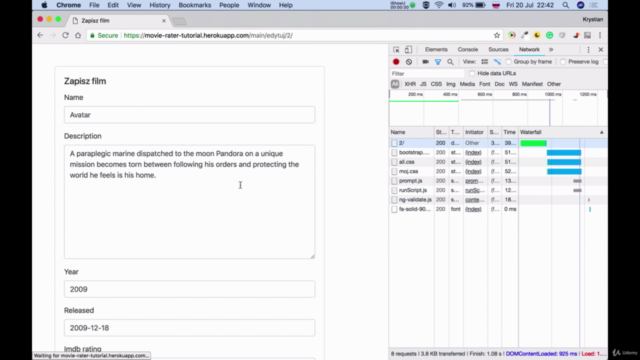Open the Elements tab
The height and width of the screenshot is (360, 640).
[436, 50]
